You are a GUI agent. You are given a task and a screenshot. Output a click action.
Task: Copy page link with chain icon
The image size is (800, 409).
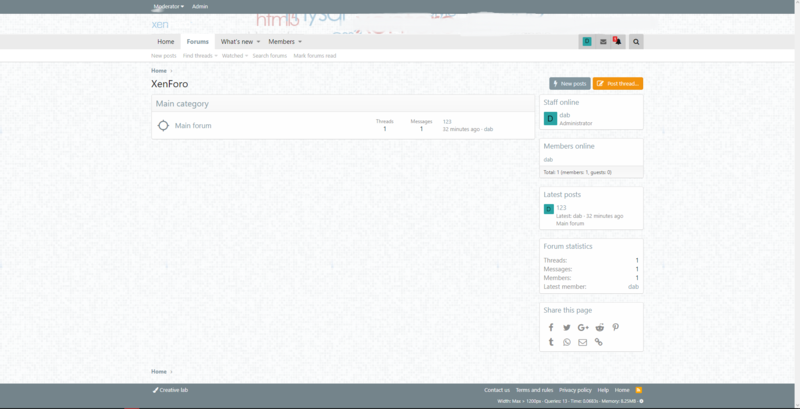click(x=598, y=342)
